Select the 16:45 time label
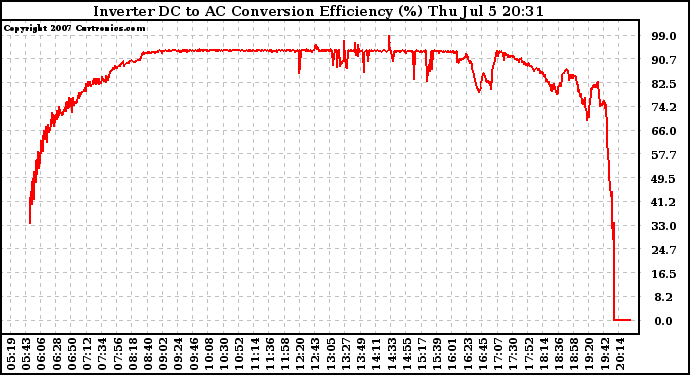The image size is (690, 375). pyautogui.click(x=482, y=354)
